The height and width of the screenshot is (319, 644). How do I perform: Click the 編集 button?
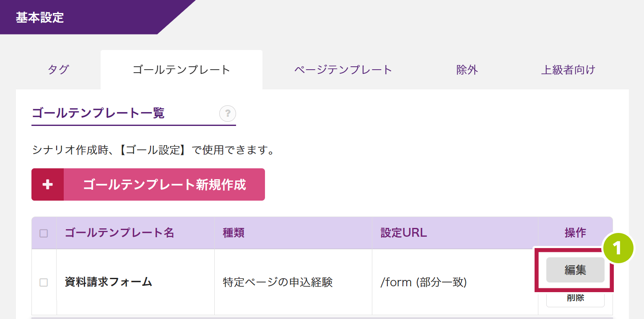pyautogui.click(x=575, y=270)
